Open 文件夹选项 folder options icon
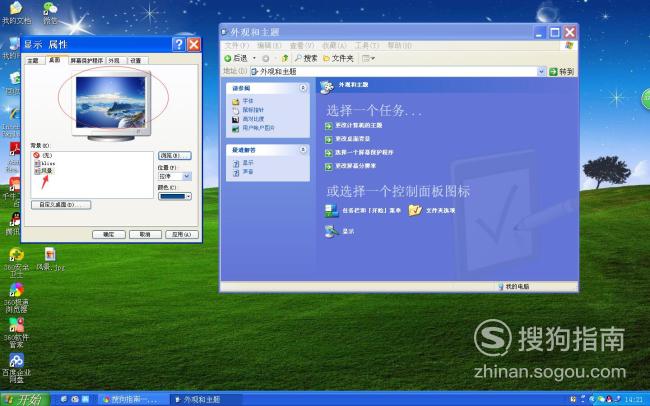This screenshot has height=406, width=650. [432, 211]
